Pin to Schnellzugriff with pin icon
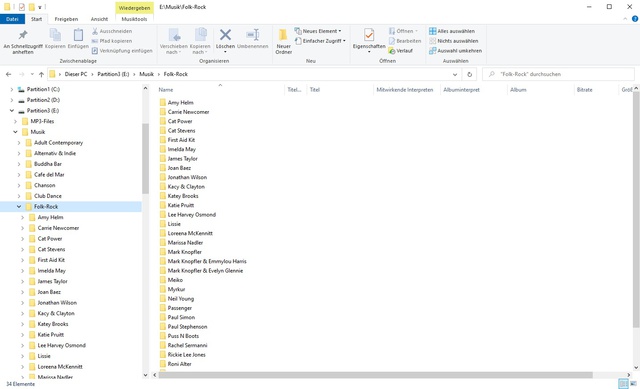Screen dimensions: 640x389 point(23,41)
